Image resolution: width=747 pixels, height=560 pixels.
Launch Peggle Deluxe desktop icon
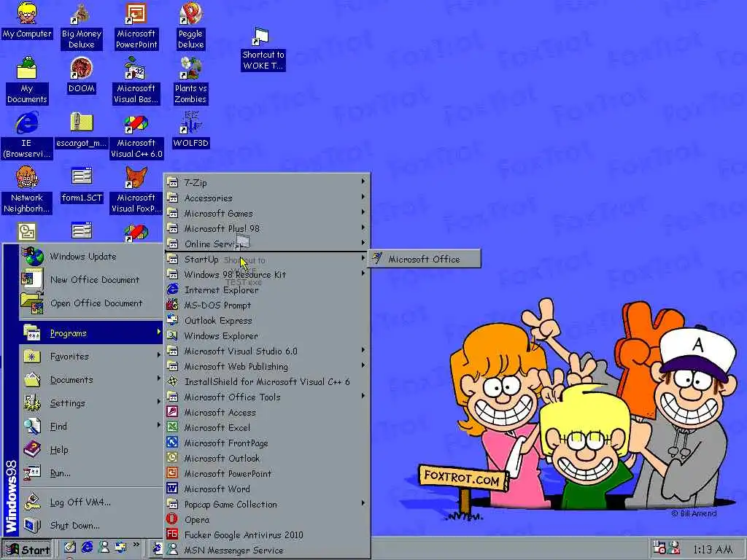[x=190, y=26]
